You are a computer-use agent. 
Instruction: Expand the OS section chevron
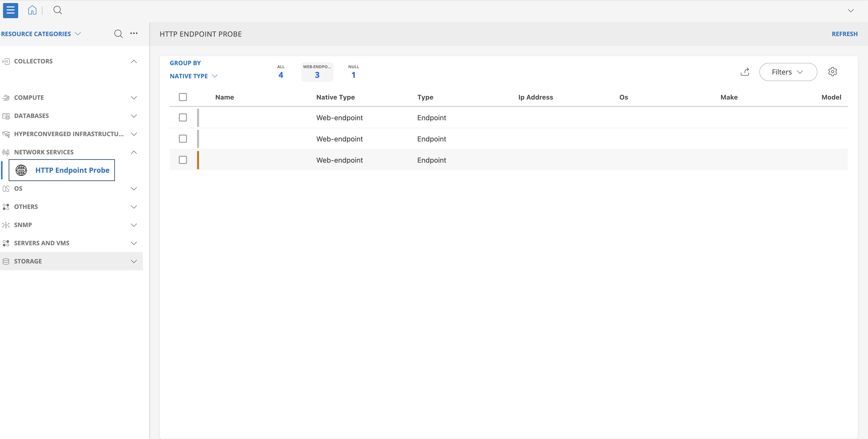134,189
